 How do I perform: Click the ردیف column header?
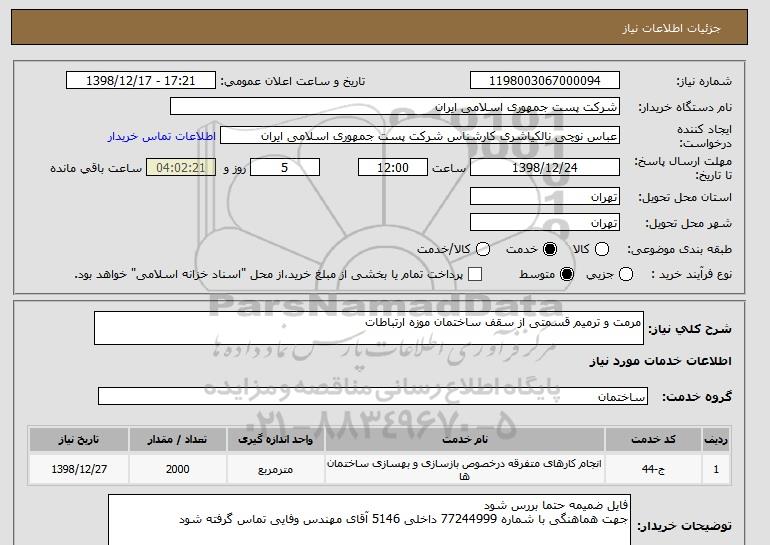(x=716, y=439)
